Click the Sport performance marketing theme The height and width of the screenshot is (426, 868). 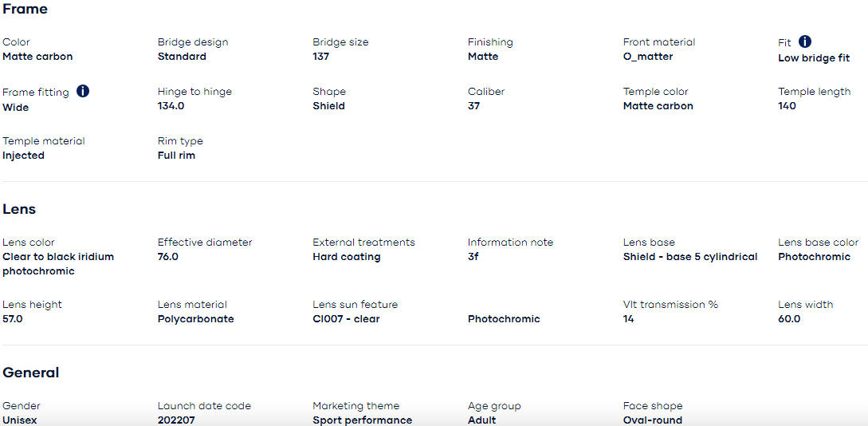click(362, 420)
